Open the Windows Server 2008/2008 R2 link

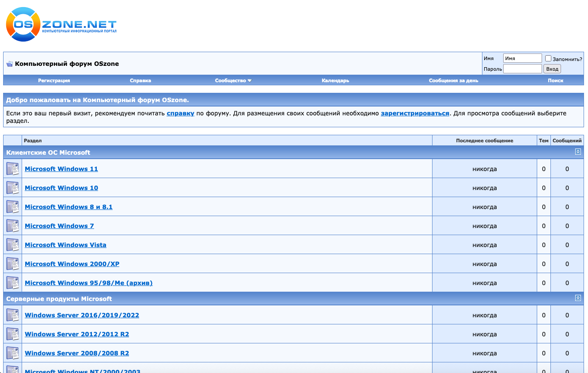(77, 353)
